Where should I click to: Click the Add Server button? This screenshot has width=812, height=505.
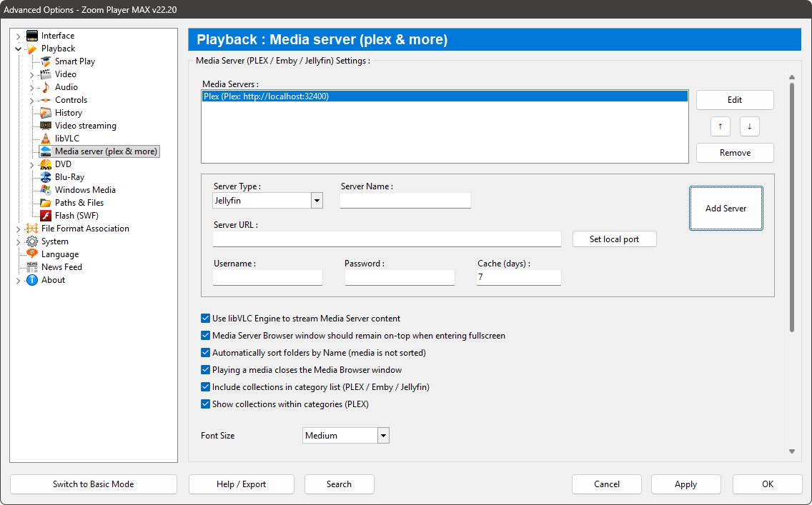726,208
